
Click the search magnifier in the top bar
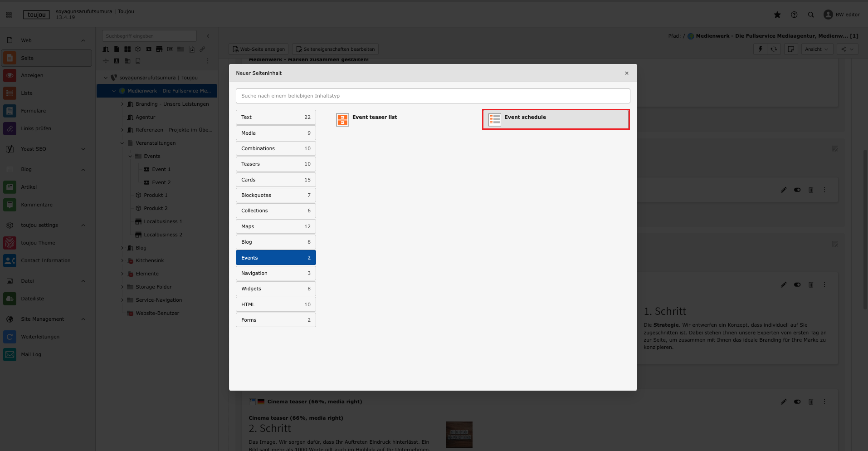811,15
